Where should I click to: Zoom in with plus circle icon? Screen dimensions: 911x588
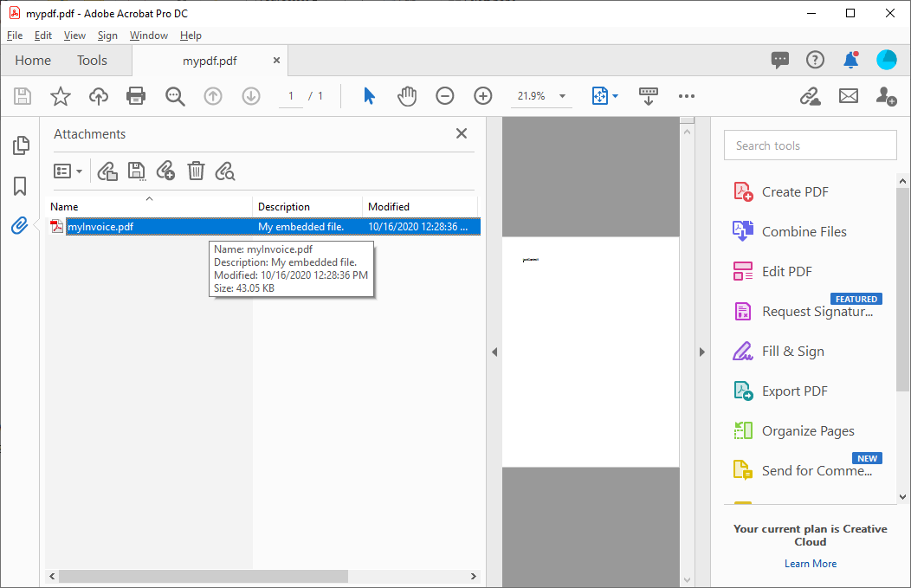click(x=483, y=96)
